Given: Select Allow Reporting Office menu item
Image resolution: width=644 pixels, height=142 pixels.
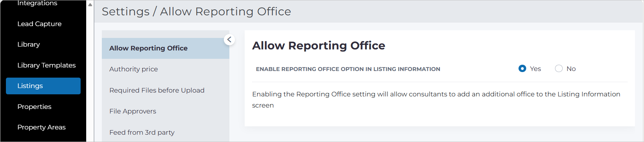Looking at the screenshot, I should click(x=165, y=48).
